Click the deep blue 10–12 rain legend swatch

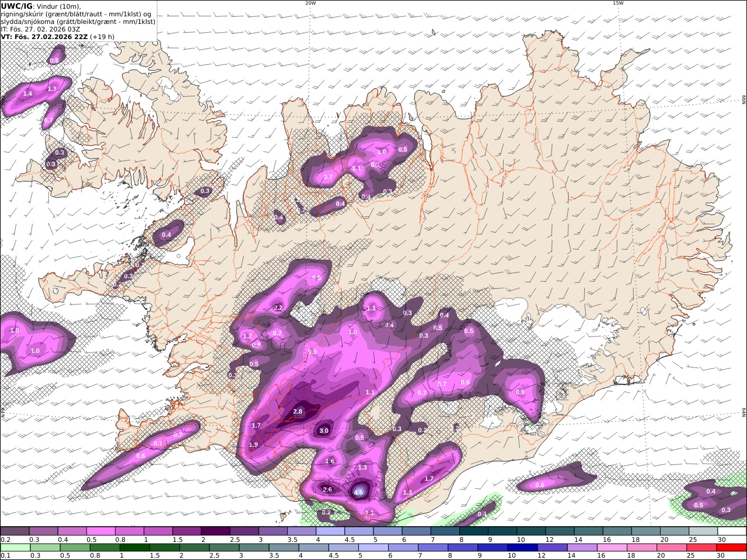tap(522, 547)
